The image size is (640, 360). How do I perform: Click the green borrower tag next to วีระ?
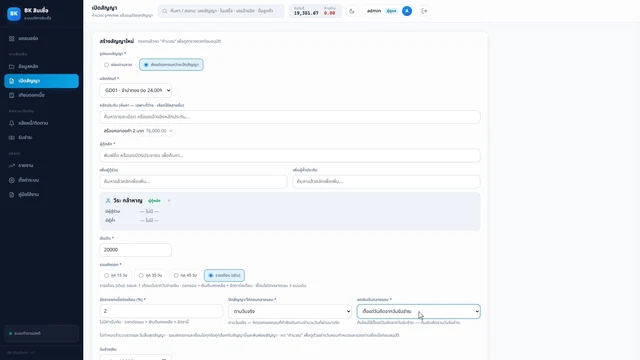coord(154,201)
